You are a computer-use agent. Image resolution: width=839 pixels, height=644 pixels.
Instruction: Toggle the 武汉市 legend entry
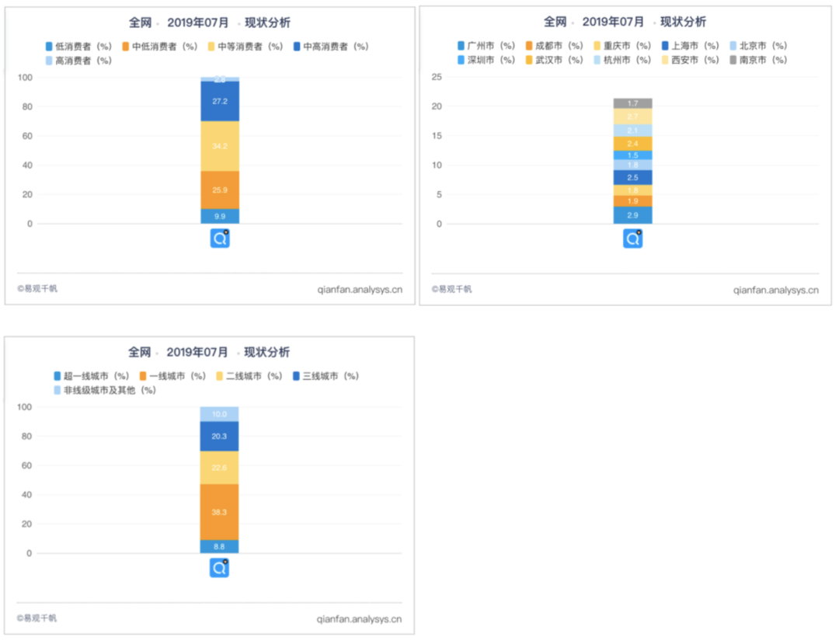coord(555,60)
